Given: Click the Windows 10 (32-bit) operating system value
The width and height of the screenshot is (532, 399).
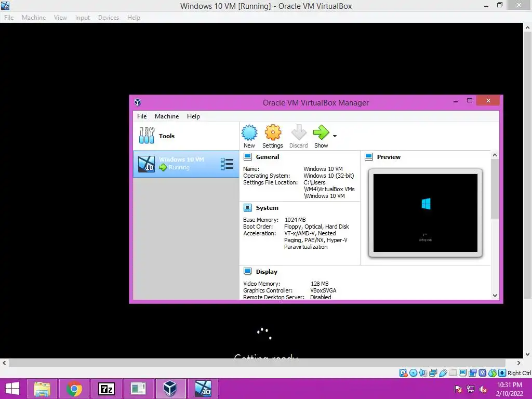Looking at the screenshot, I should [x=329, y=176].
